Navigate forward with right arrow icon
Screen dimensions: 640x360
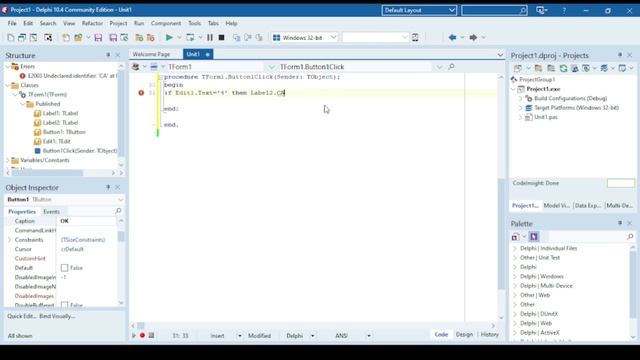(x=473, y=38)
